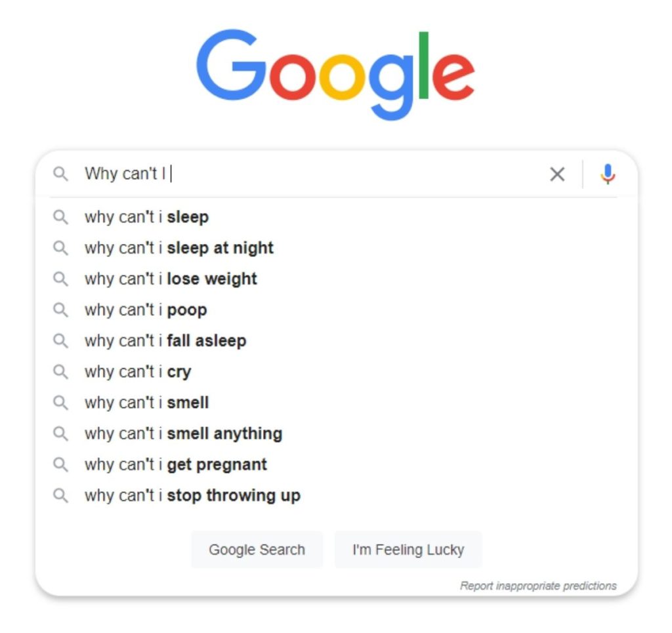This screenshot has width=672, height=633.
Task: Click the search icon beside "why can't i sleep"
Action: [61, 217]
